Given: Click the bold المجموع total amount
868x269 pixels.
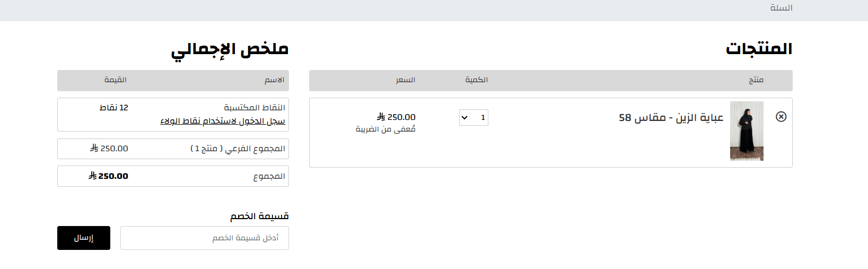Looking at the screenshot, I should (108, 176).
